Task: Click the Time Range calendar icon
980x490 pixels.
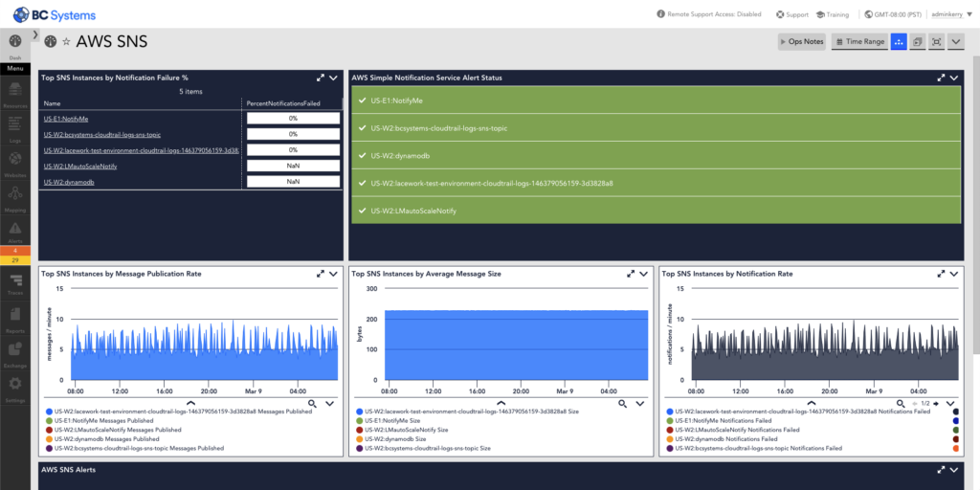Action: [839, 42]
